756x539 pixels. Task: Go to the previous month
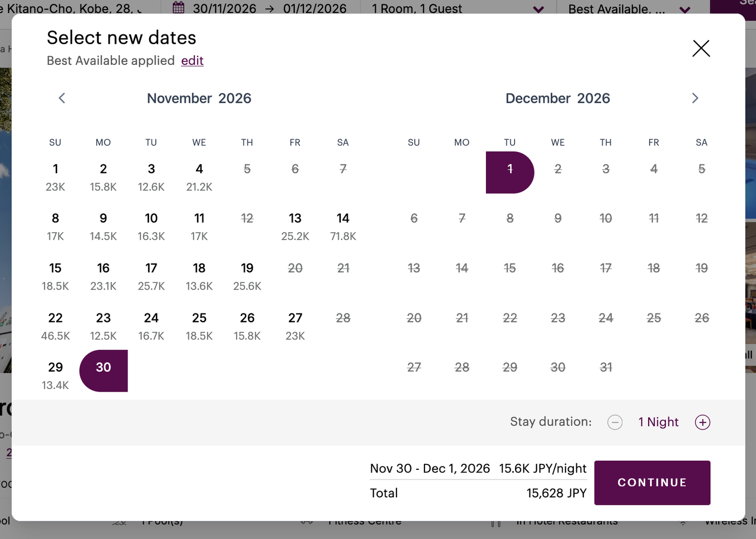click(x=62, y=98)
